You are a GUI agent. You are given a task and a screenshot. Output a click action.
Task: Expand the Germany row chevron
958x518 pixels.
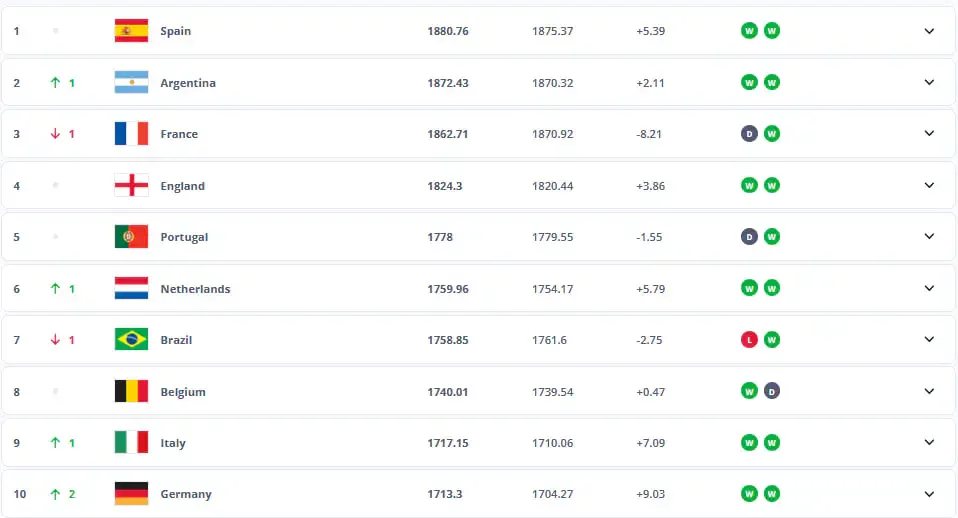[929, 494]
